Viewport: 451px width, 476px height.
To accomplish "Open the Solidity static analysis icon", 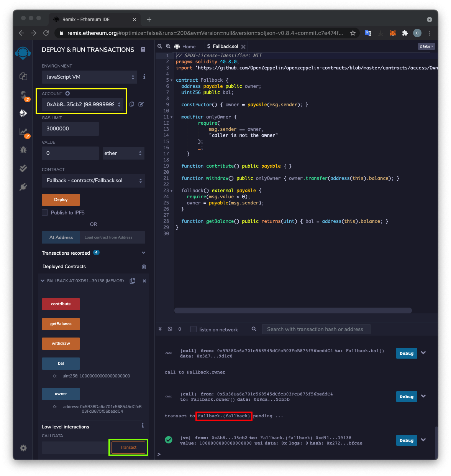I will pos(24,132).
